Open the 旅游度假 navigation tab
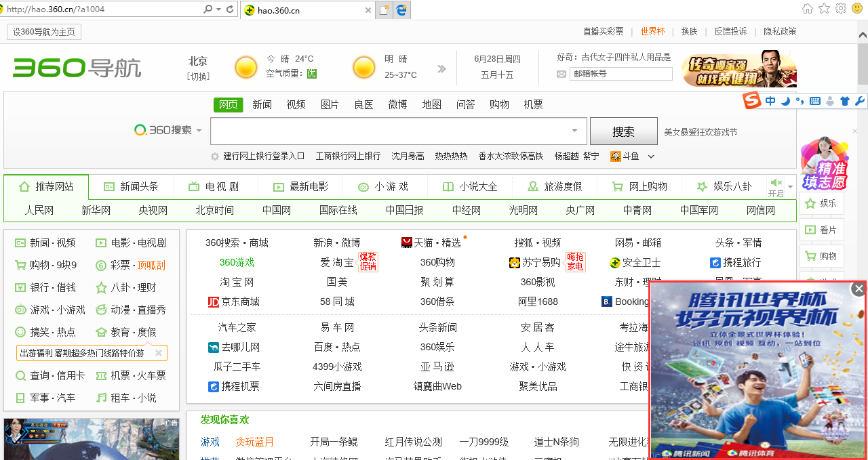 pos(555,186)
